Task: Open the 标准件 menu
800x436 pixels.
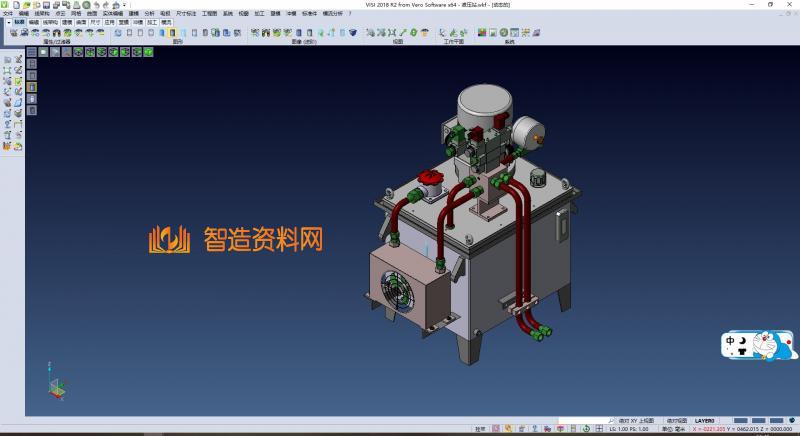Action: [x=310, y=14]
